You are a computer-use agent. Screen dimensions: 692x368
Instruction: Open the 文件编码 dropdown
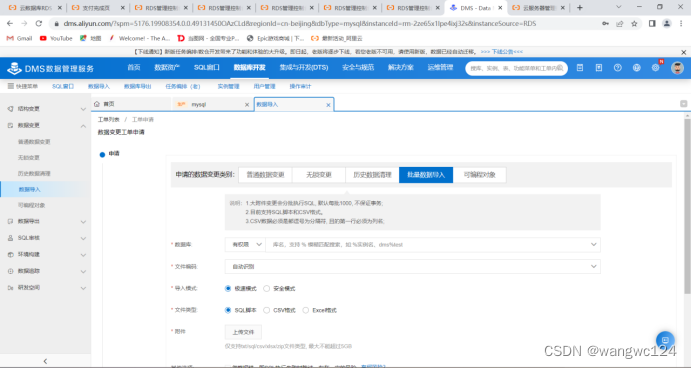point(413,267)
